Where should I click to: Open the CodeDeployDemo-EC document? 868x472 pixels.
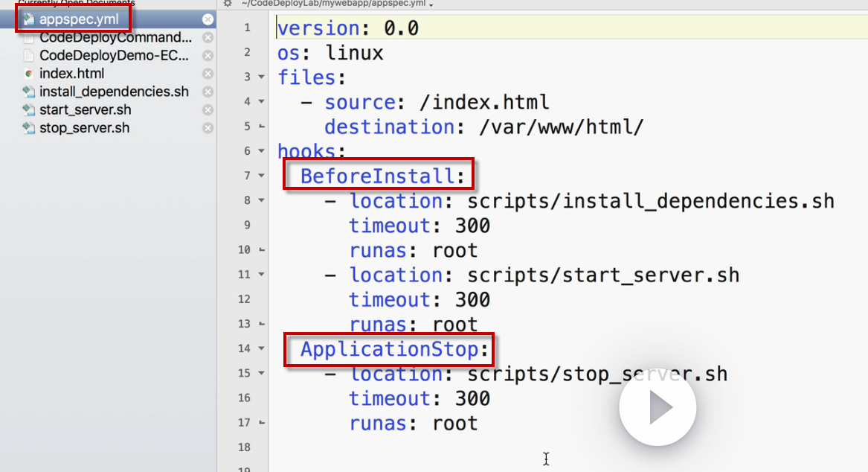[114, 55]
